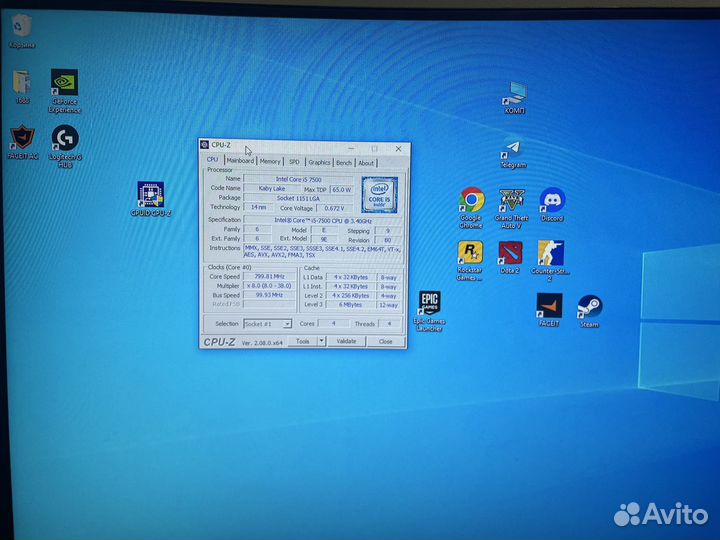This screenshot has height=540, width=720.
Task: Click the Instructions list text
Action: 323,251
